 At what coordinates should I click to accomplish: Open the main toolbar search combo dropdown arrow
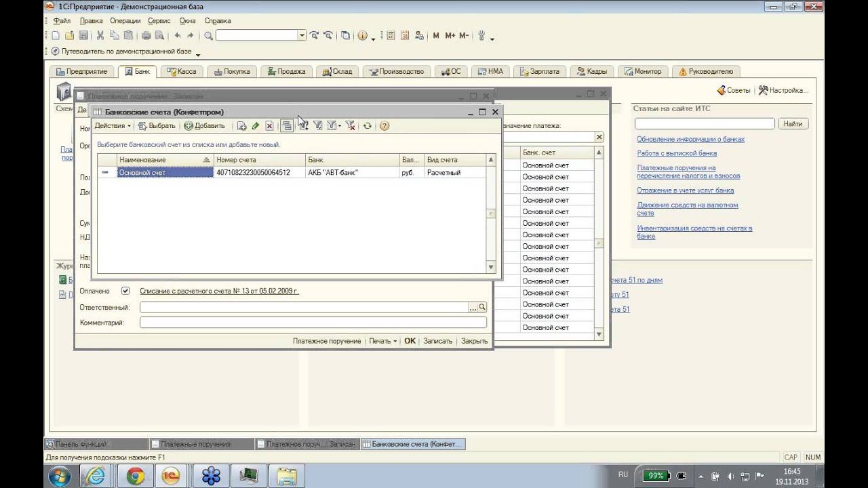pos(302,36)
